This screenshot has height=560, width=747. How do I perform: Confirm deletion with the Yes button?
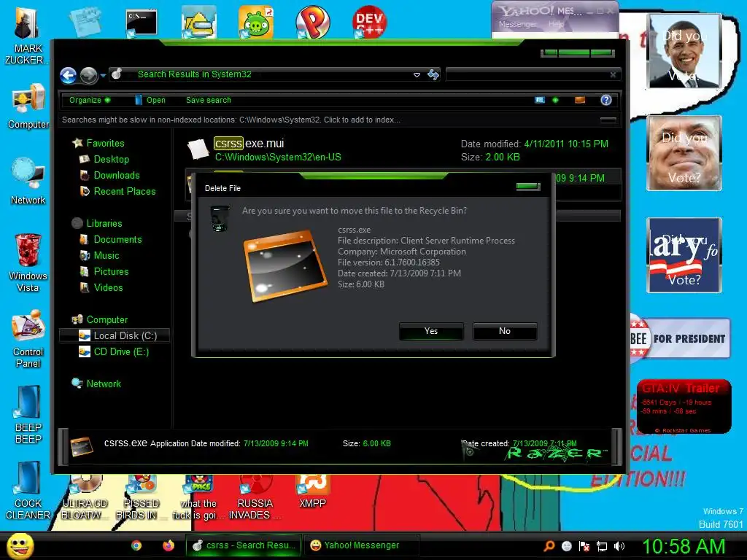[x=431, y=331]
